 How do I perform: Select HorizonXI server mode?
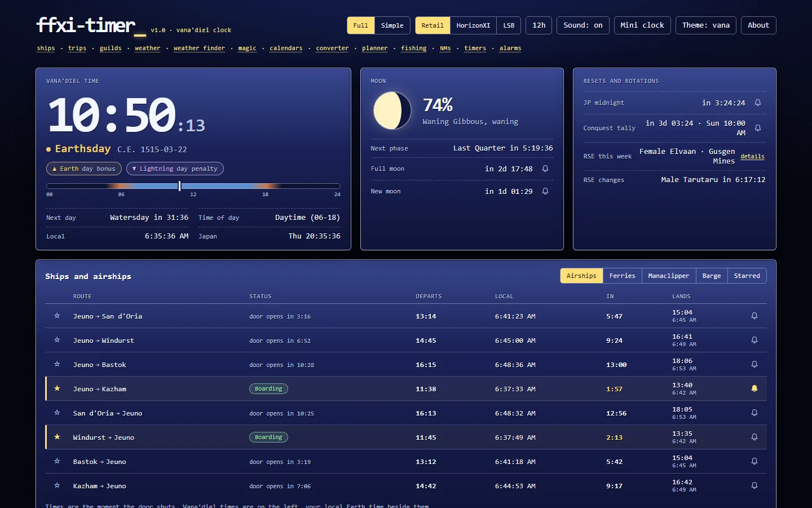[473, 25]
